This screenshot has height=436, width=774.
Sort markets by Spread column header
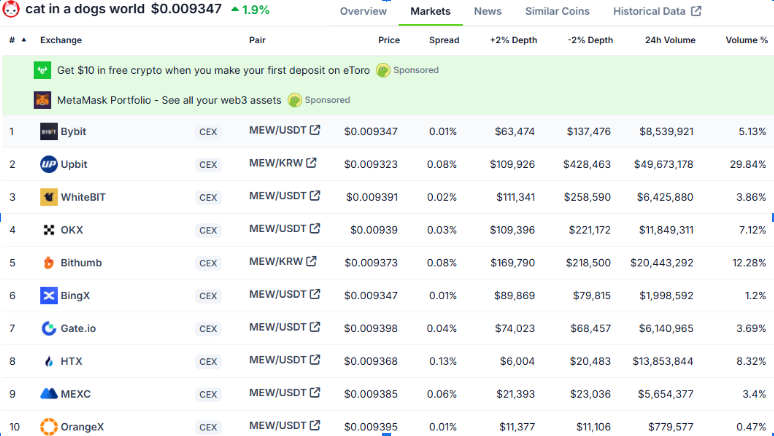[x=444, y=40]
